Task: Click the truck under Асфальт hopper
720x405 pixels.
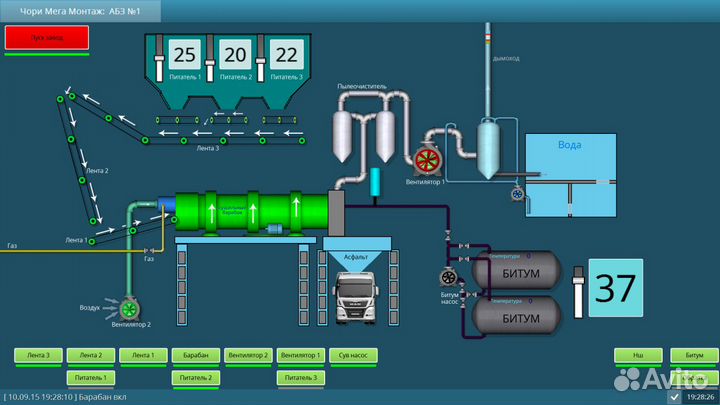Action: pyautogui.click(x=356, y=300)
